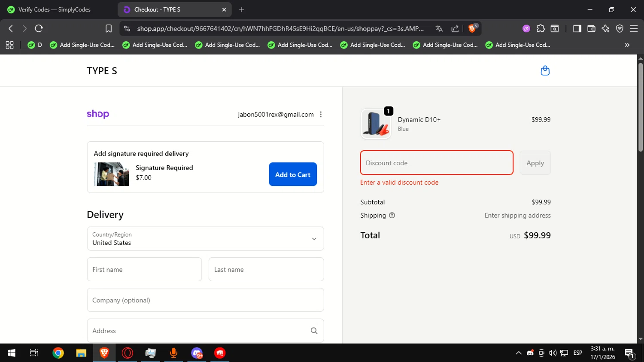Open the orange microphone app in taskbar
The height and width of the screenshot is (362, 644).
(173, 353)
